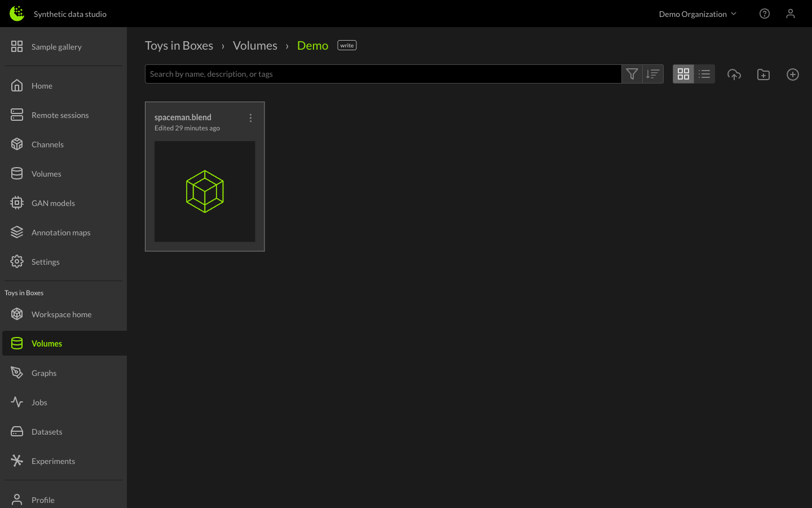Enable grid view layout
The height and width of the screenshot is (508, 812).
tap(683, 73)
